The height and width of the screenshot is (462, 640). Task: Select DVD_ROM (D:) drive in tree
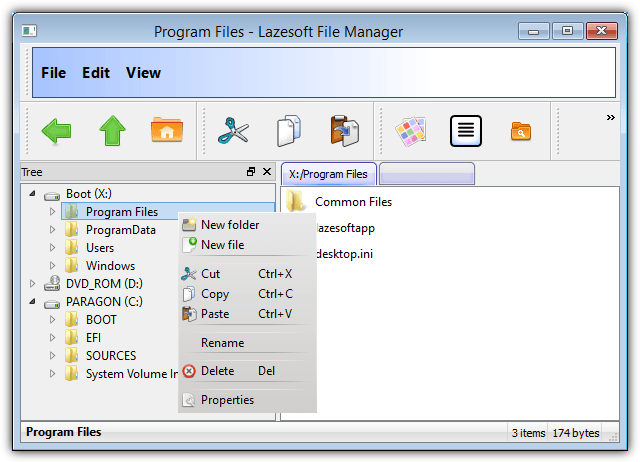pos(104,283)
